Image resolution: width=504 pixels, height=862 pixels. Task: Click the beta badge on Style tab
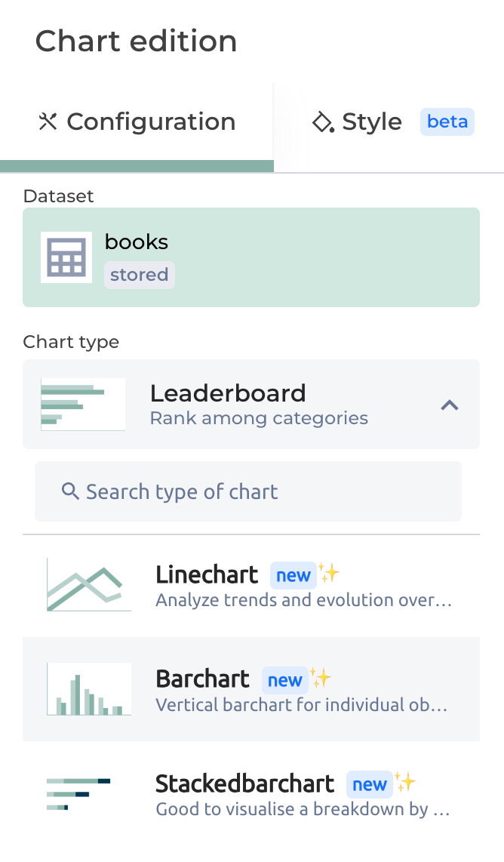click(447, 122)
